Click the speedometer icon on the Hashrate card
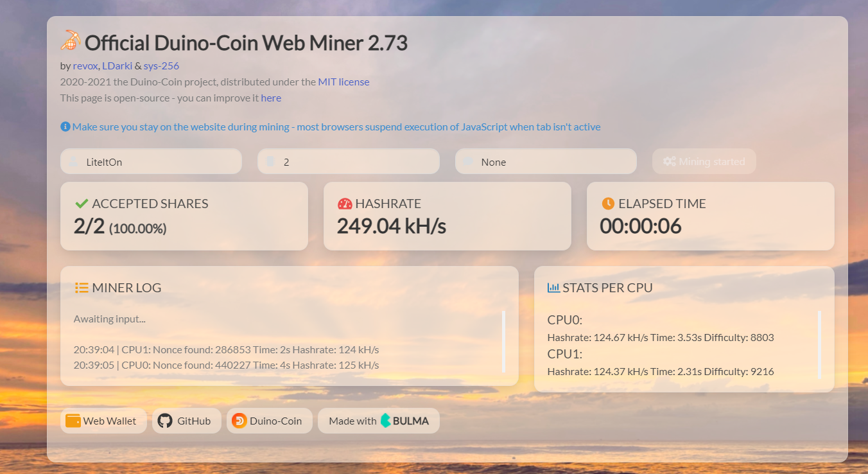 [345, 203]
